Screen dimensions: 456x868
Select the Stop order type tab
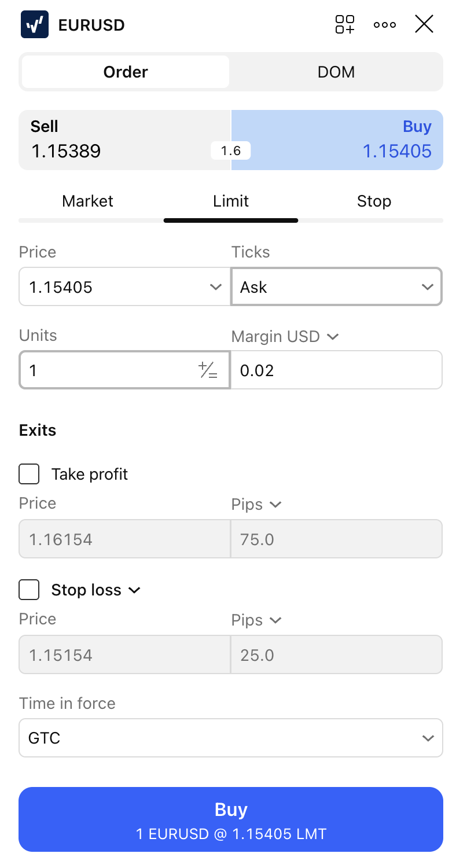(x=374, y=201)
